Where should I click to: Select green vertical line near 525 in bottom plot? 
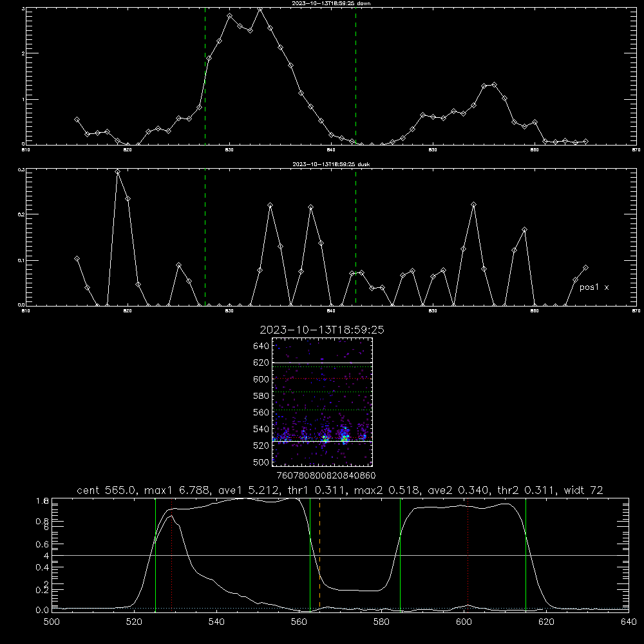(x=155, y=554)
